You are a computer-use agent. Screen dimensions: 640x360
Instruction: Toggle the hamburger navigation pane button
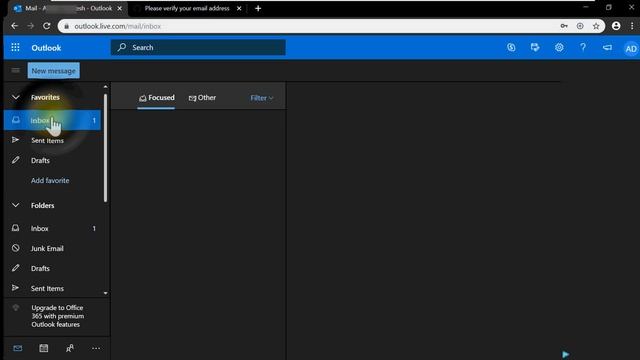point(16,70)
